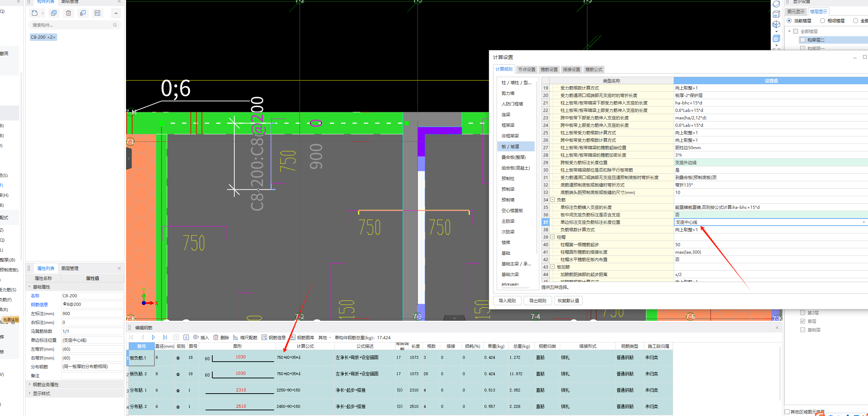Click the isometric wireframe cube icon
The image size is (868, 416).
pos(776,24)
